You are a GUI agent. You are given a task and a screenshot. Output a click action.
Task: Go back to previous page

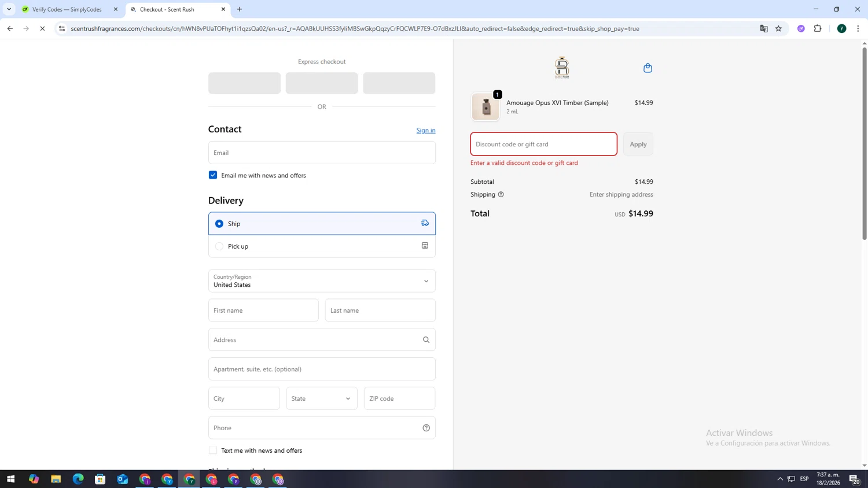(10, 28)
